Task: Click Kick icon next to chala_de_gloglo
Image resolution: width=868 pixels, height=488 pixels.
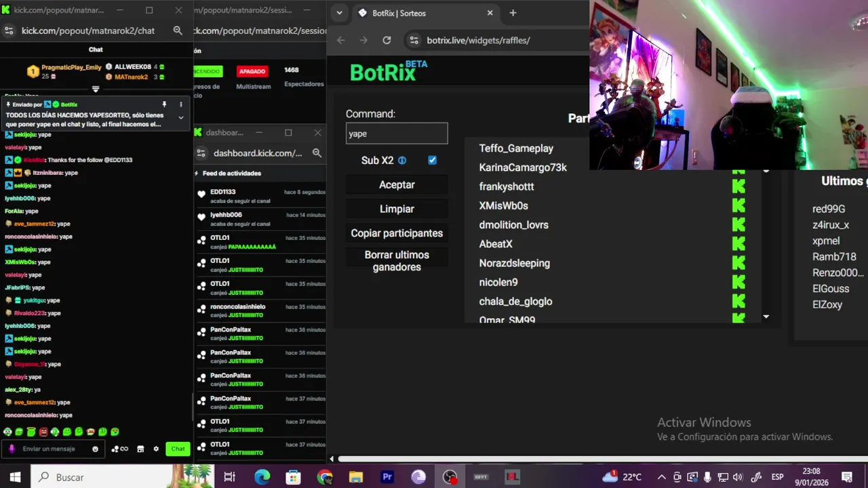Action: [x=738, y=301]
